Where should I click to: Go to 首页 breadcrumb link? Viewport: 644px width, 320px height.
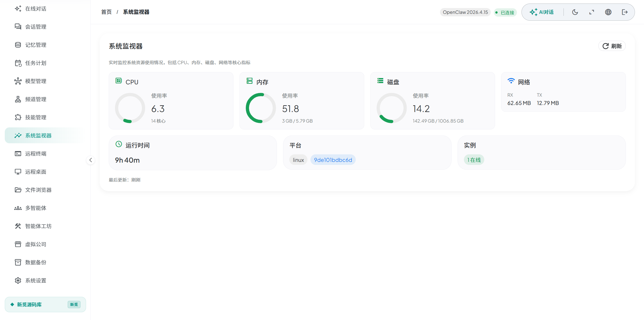pos(106,12)
